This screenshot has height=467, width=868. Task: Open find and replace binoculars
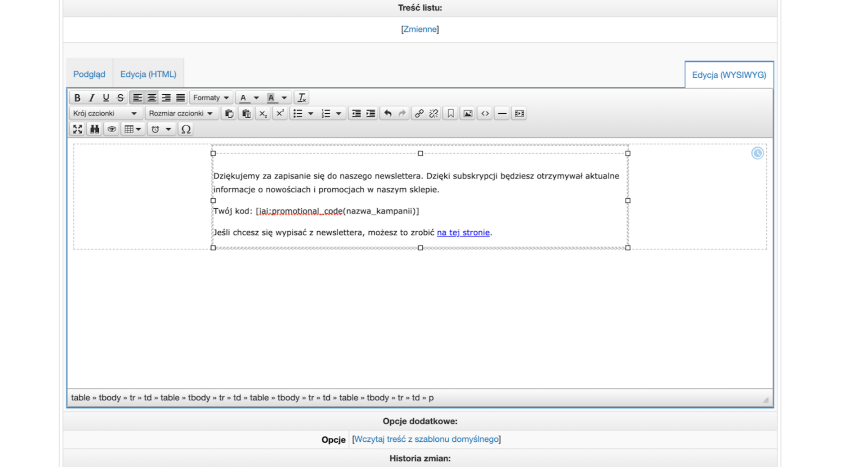(x=94, y=129)
